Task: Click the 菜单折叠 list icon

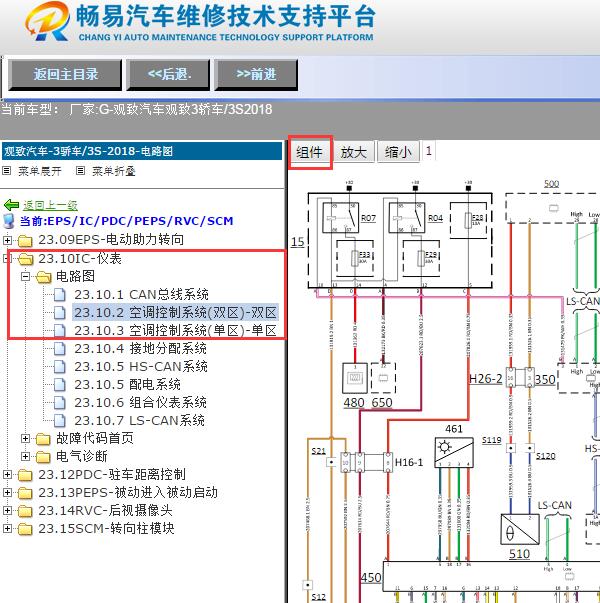Action: tap(80, 171)
